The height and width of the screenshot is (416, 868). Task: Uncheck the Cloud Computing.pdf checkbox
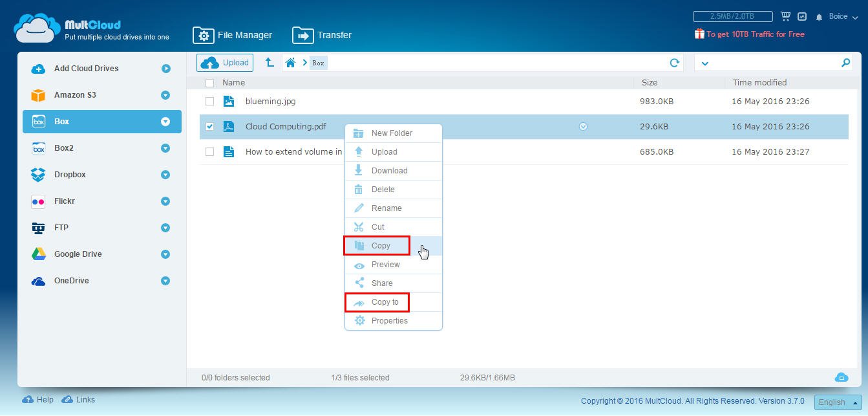209,126
